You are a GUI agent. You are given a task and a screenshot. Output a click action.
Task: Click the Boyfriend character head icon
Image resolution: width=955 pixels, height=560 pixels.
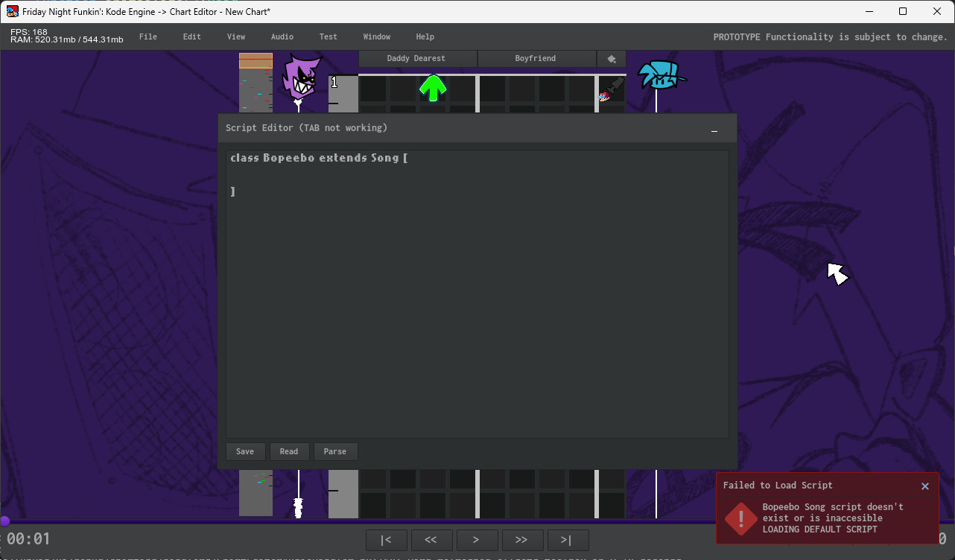tap(661, 74)
